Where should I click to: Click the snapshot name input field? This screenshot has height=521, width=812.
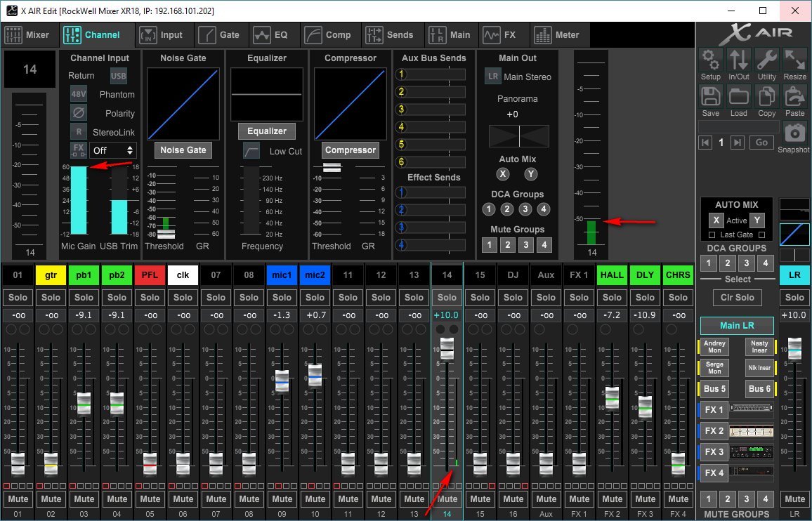click(x=738, y=127)
